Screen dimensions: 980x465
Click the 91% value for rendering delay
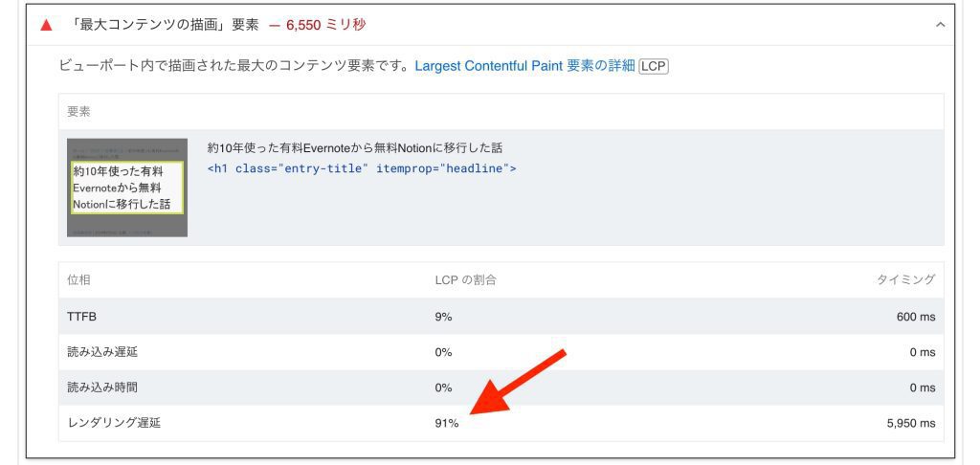pyautogui.click(x=447, y=423)
